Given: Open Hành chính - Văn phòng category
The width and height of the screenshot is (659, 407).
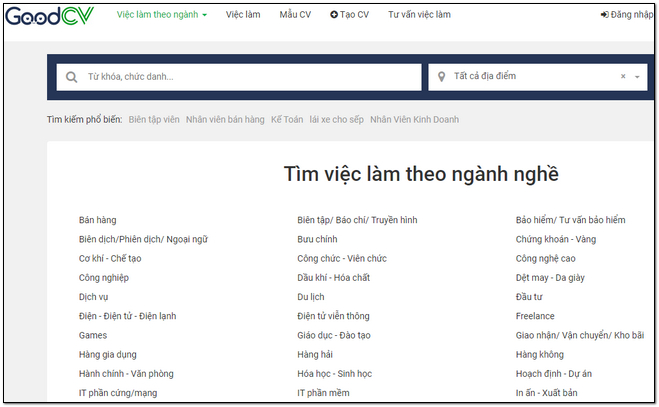Looking at the screenshot, I should click(x=126, y=374).
